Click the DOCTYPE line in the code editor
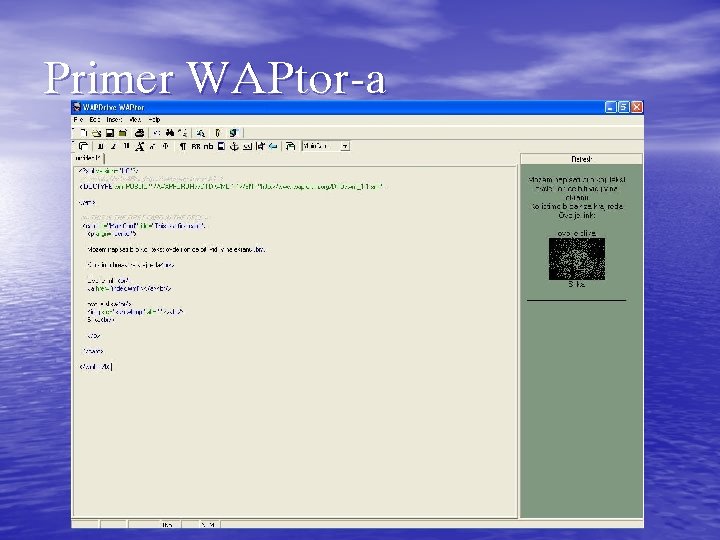The image size is (720, 540). 231,186
